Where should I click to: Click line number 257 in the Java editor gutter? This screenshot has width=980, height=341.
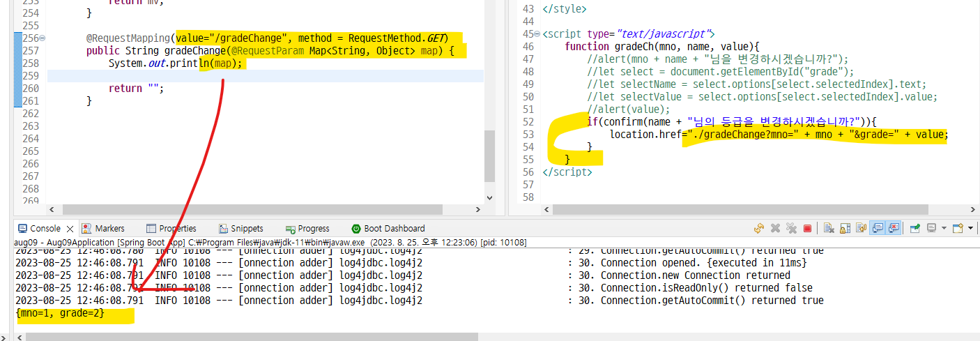tap(31, 51)
